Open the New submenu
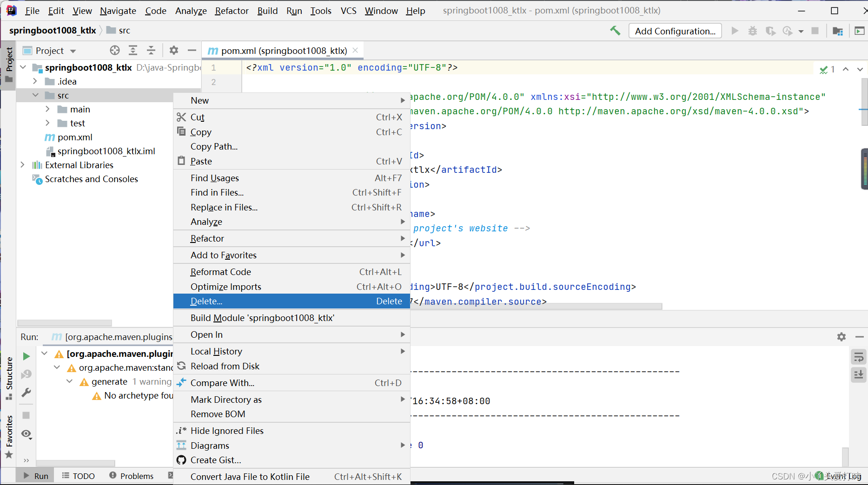 pos(292,100)
